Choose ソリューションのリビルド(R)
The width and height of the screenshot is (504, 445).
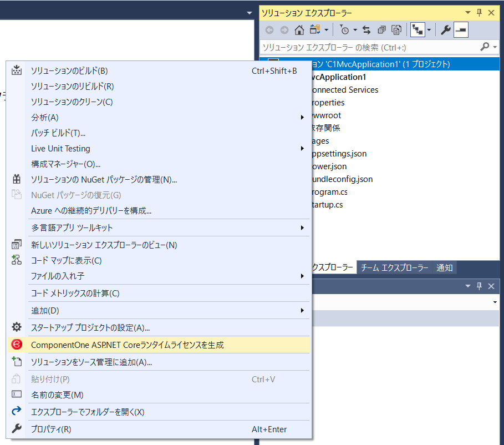159,86
